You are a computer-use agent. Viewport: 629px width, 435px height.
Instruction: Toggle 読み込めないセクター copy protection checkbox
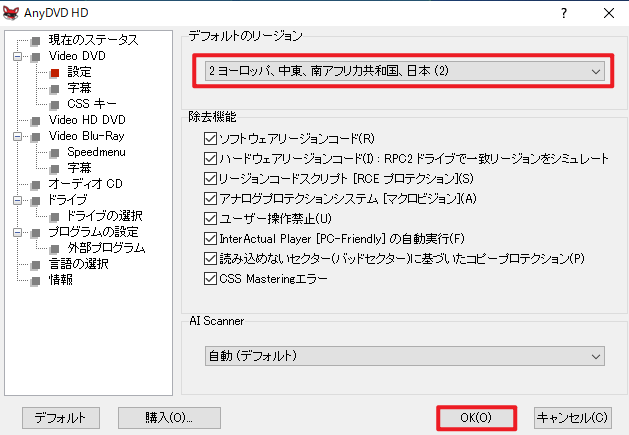coord(210,258)
